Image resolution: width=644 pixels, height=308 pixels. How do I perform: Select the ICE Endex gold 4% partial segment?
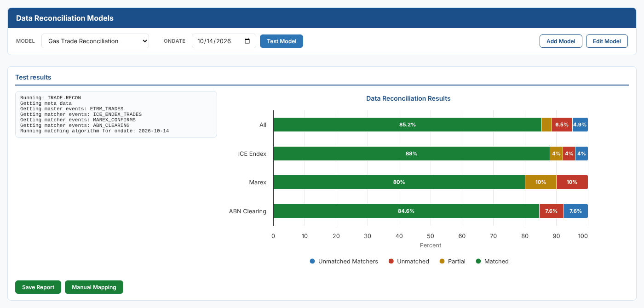pyautogui.click(x=556, y=154)
